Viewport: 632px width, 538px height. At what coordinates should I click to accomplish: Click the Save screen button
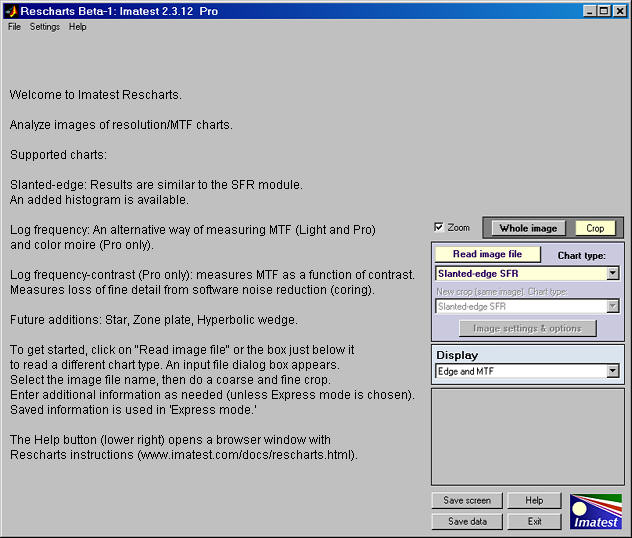click(467, 501)
